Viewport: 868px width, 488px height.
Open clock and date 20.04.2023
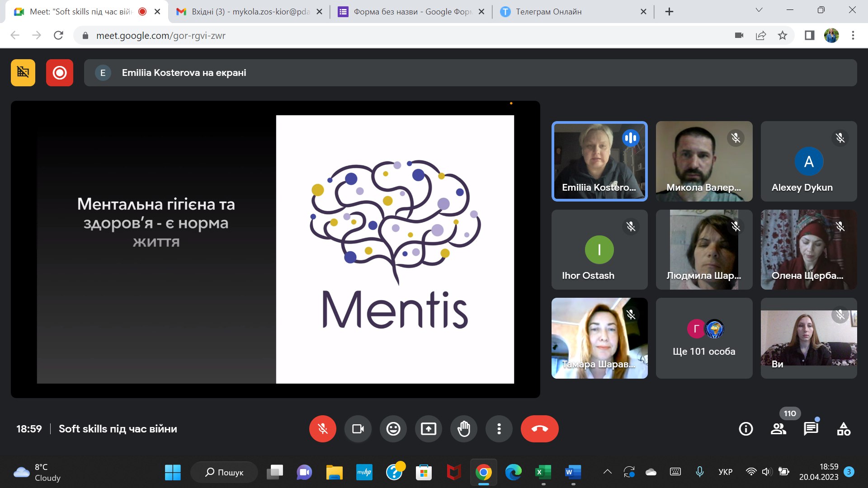tap(819, 472)
